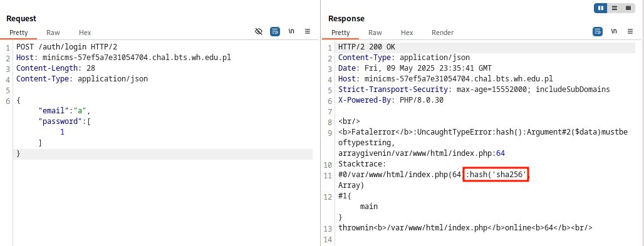Click the "password":[ JSON line
Screen dimensions: 644x246
[64, 121]
